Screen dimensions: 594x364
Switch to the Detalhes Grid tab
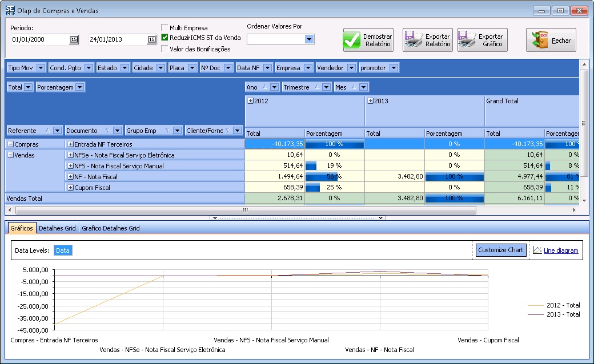pos(58,228)
